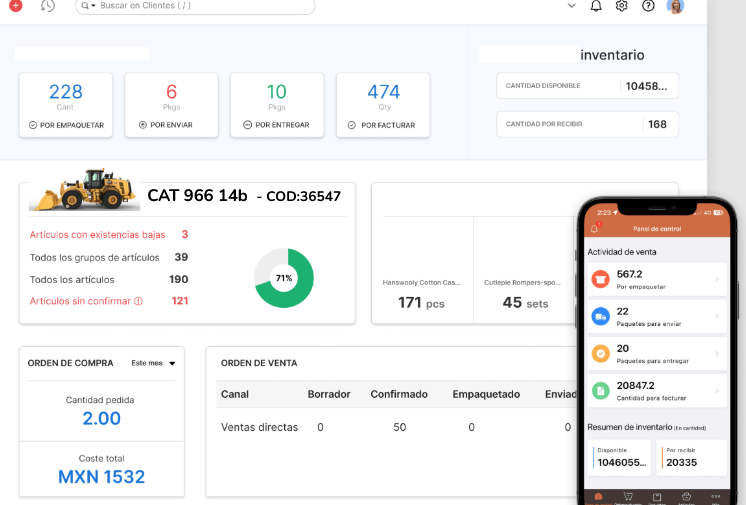
Task: Click the Buscar en Clientes search field
Action: 200,6
